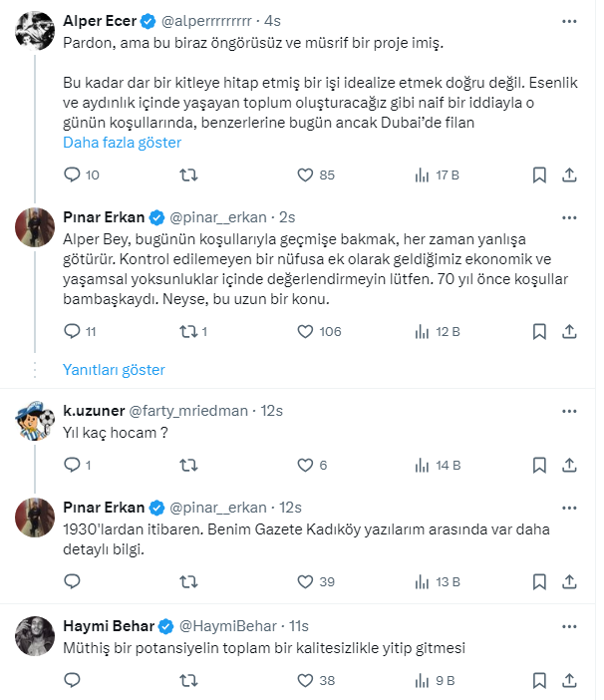The height and width of the screenshot is (700, 604).
Task: Bookmark Alper Ecer's tweet
Action: [539, 175]
